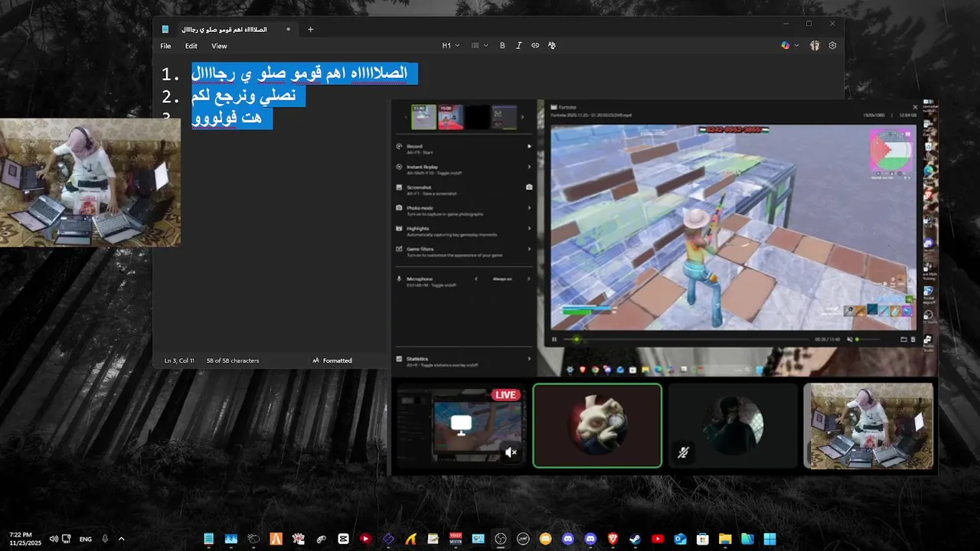Click the 58 of 58 characters status
980x551 pixels.
pos(233,360)
